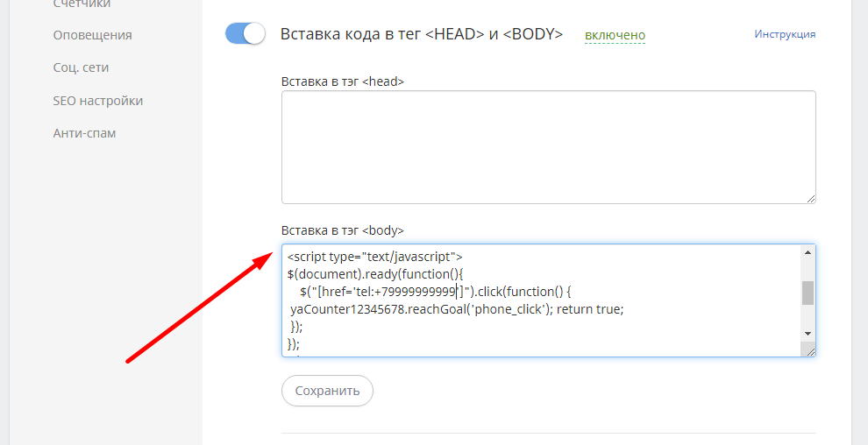Toggle the HEAD and BODY code insertion switch
Screen dimensions: 868x445
pos(245,34)
